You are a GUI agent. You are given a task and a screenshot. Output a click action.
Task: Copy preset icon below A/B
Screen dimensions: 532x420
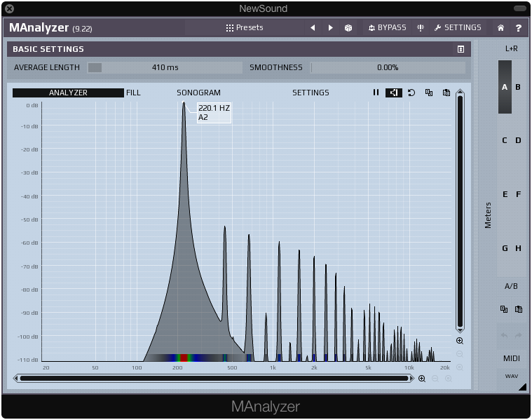pyautogui.click(x=504, y=309)
